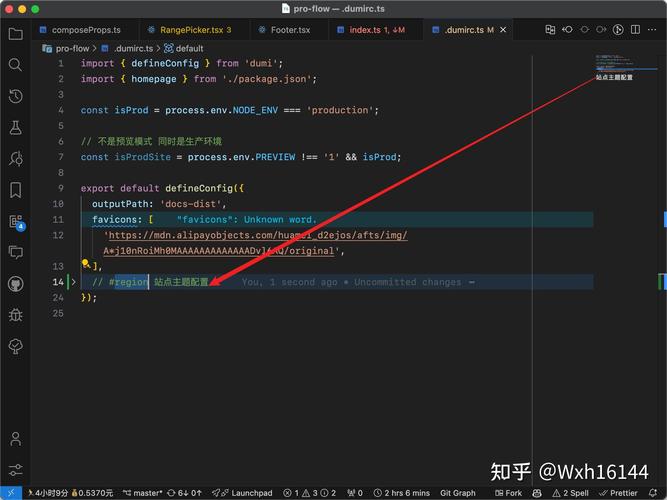
Task: Open the Search view in the activity bar
Action: [15, 65]
